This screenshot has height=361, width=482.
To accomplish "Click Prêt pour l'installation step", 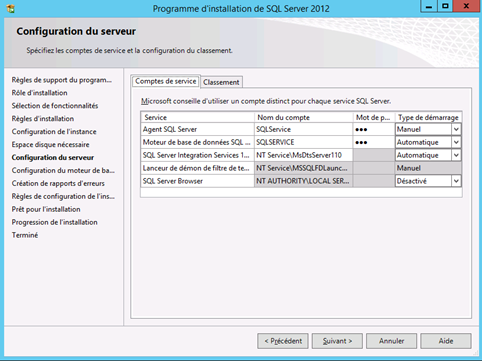I will tap(46, 210).
